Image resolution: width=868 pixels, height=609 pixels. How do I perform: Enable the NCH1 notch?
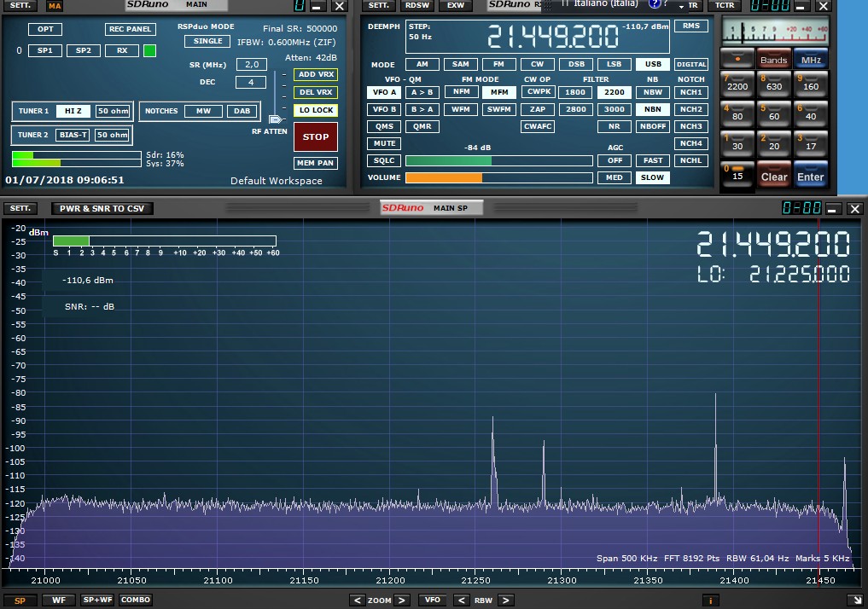tap(690, 92)
